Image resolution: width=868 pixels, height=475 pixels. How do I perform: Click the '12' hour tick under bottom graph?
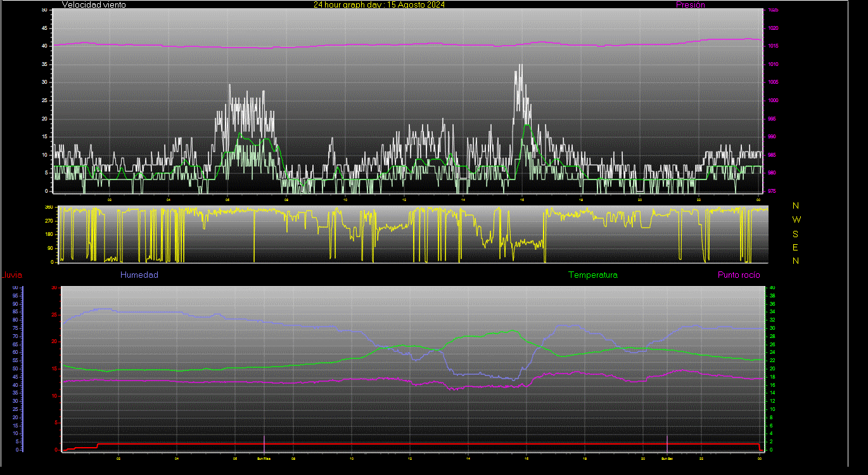(410, 458)
